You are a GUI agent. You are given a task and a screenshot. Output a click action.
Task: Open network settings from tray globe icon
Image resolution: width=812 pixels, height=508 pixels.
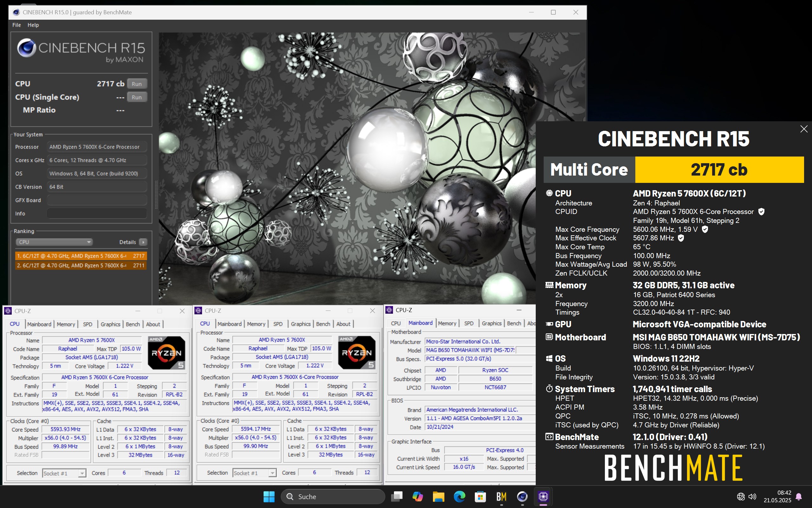[741, 497]
